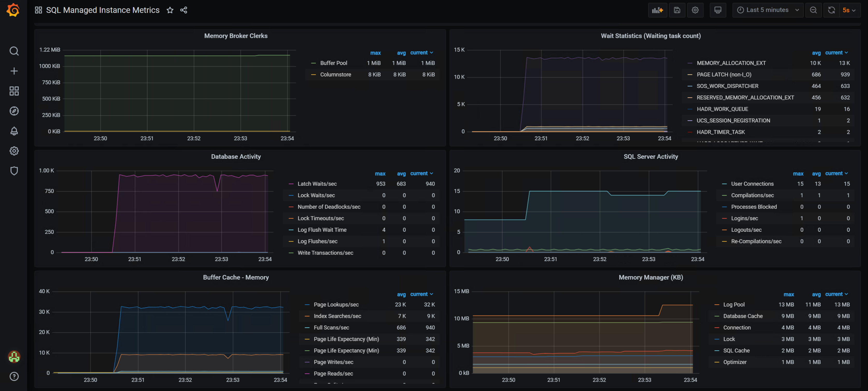Screen dimensions: 868x391
Task: Click the zoom out time range icon
Action: click(813, 10)
